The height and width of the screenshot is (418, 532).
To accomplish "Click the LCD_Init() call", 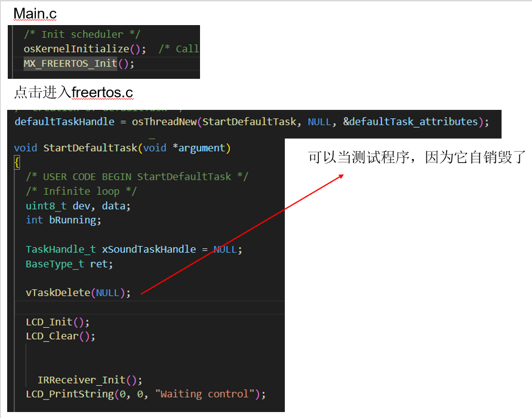I will 58,322.
